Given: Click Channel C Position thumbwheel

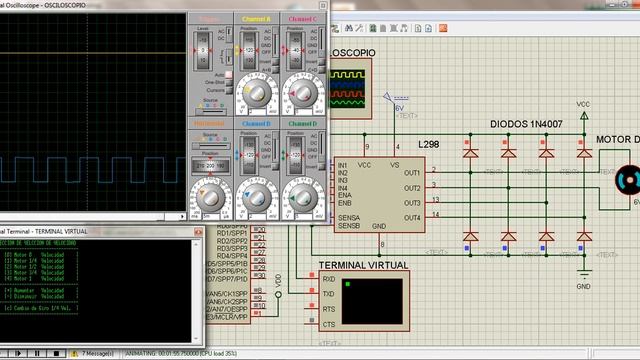Looking at the screenshot, I should (295, 51).
